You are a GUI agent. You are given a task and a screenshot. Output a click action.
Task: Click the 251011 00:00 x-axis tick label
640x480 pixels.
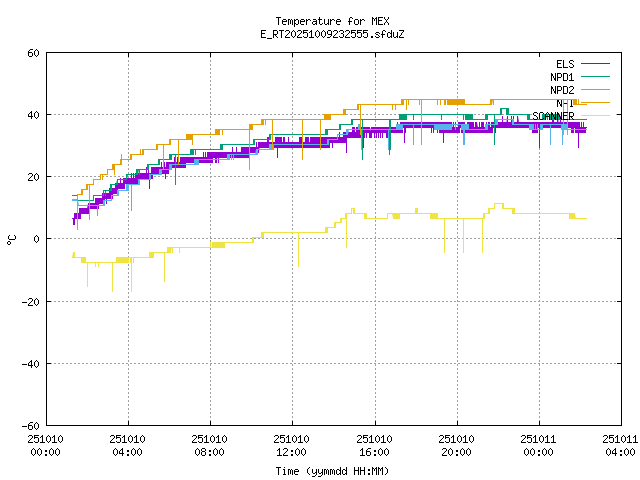tap(539, 445)
